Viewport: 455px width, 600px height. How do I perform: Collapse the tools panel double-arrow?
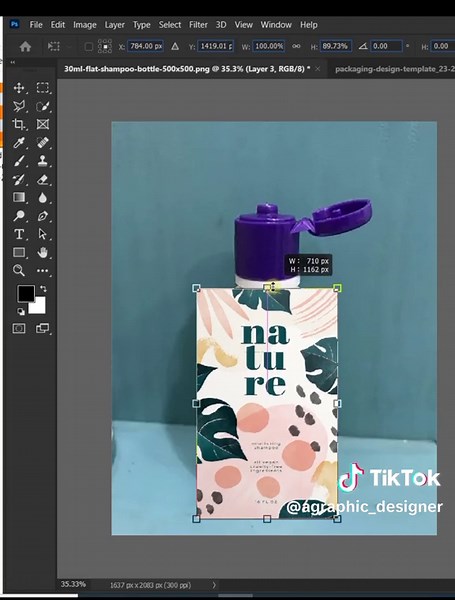pos(13,62)
